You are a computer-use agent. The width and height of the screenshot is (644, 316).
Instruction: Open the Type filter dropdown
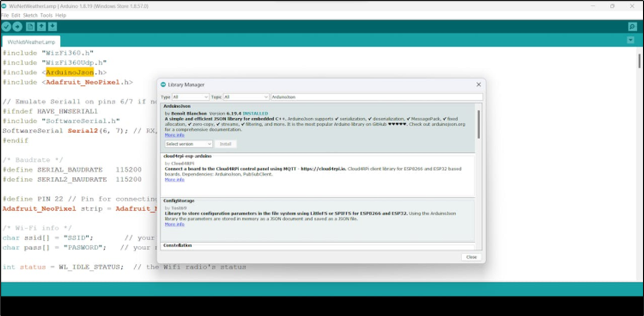[190, 97]
